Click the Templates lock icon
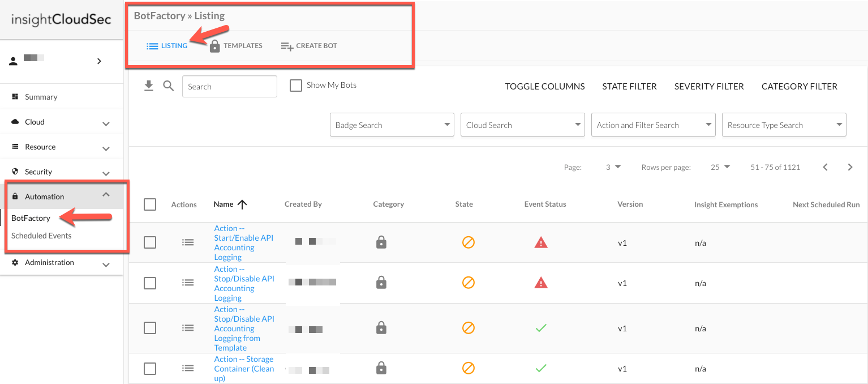Viewport: 868px width, 384px height. pyautogui.click(x=214, y=46)
